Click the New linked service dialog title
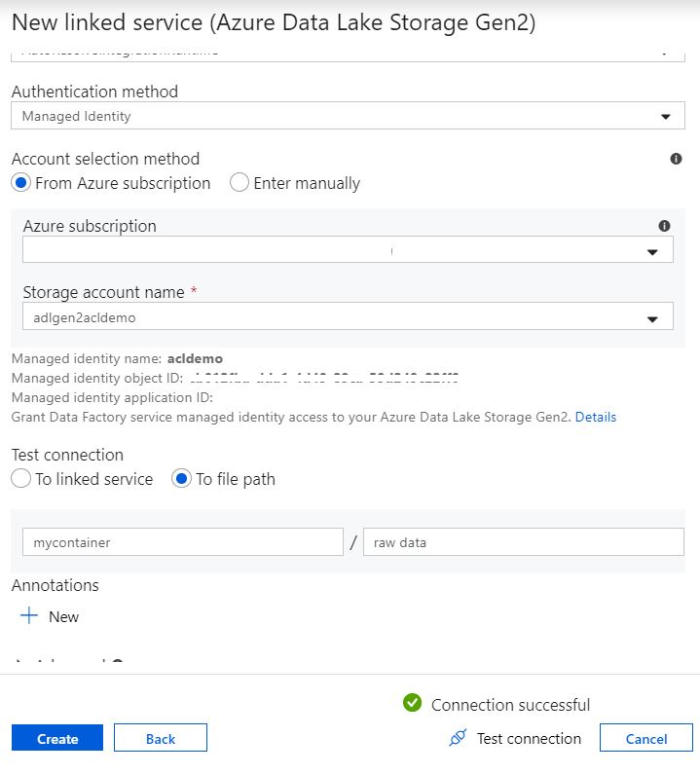Viewport: 700px width, 774px height. point(274,22)
